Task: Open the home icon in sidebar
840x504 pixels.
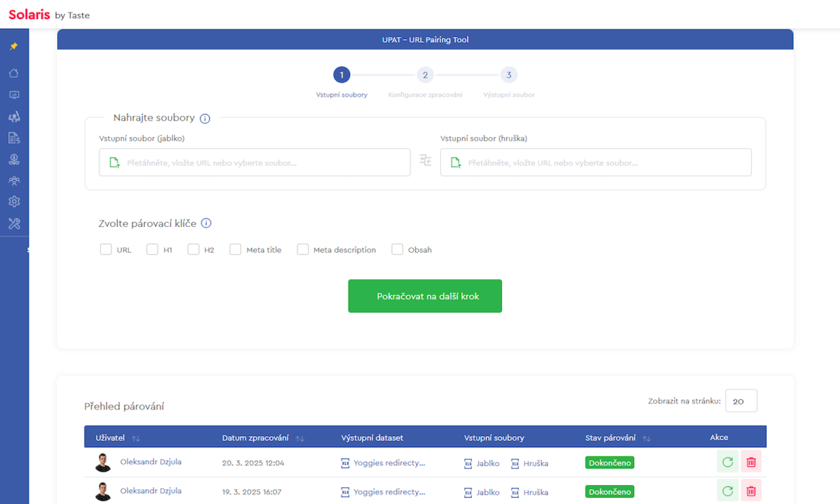Action: (14, 73)
